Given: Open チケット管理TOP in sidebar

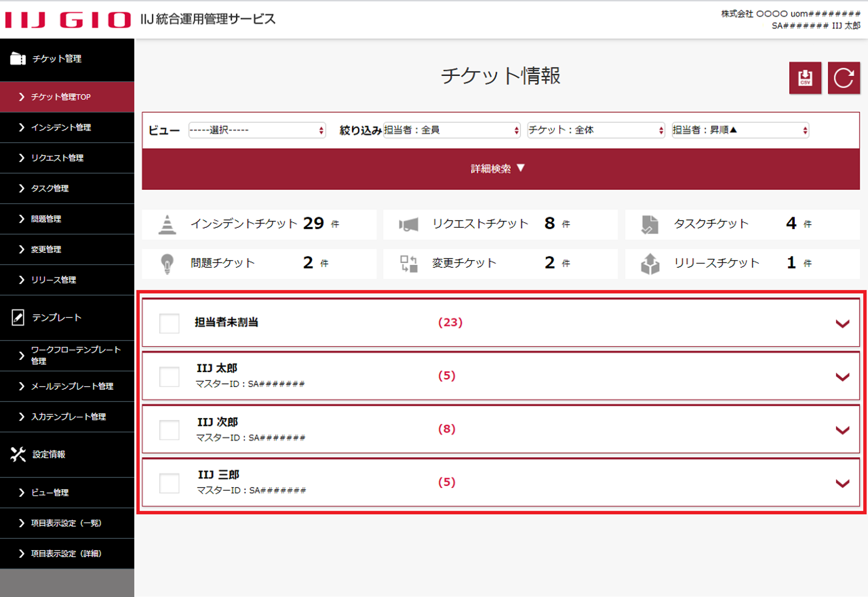Looking at the screenshot, I should click(x=67, y=97).
